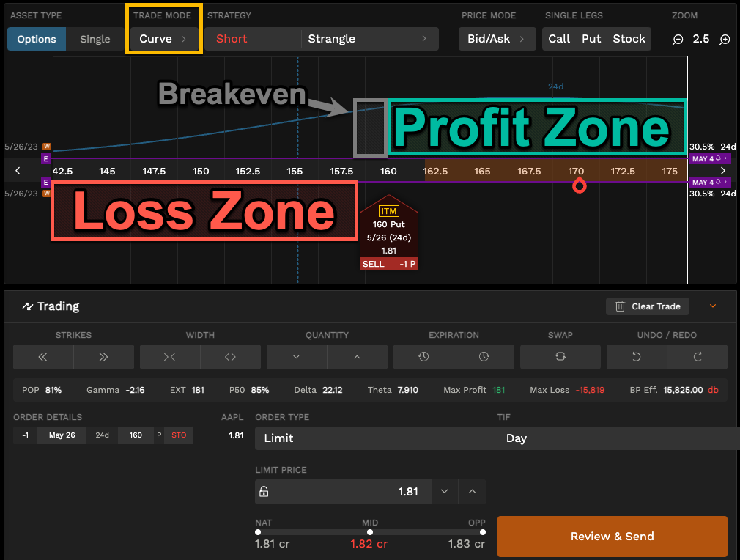Open the Bid/Ask price mode dropdown
Viewport: 740px width, 560px height.
point(497,39)
